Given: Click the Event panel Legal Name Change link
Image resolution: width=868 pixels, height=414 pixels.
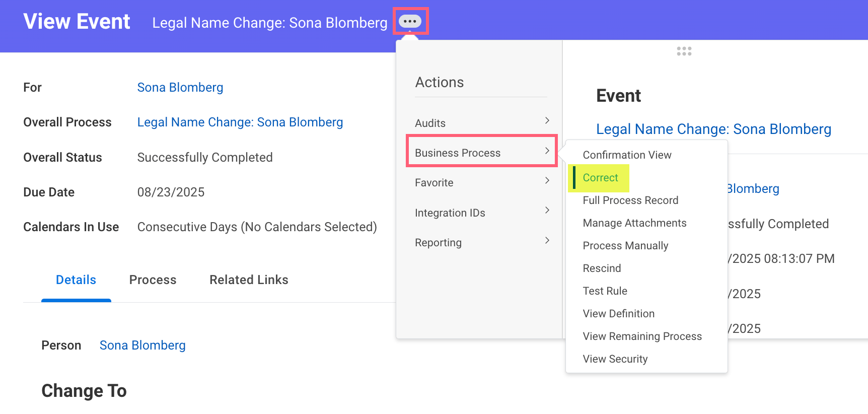Looking at the screenshot, I should (713, 129).
